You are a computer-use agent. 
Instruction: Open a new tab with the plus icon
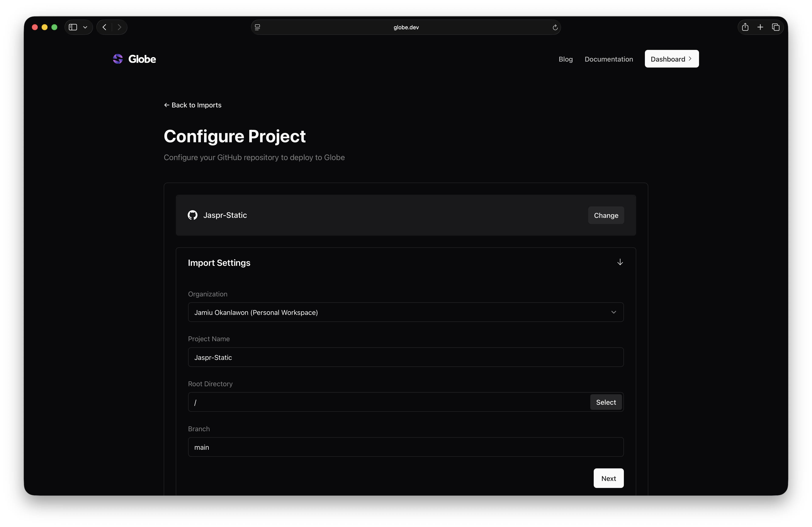tap(760, 27)
